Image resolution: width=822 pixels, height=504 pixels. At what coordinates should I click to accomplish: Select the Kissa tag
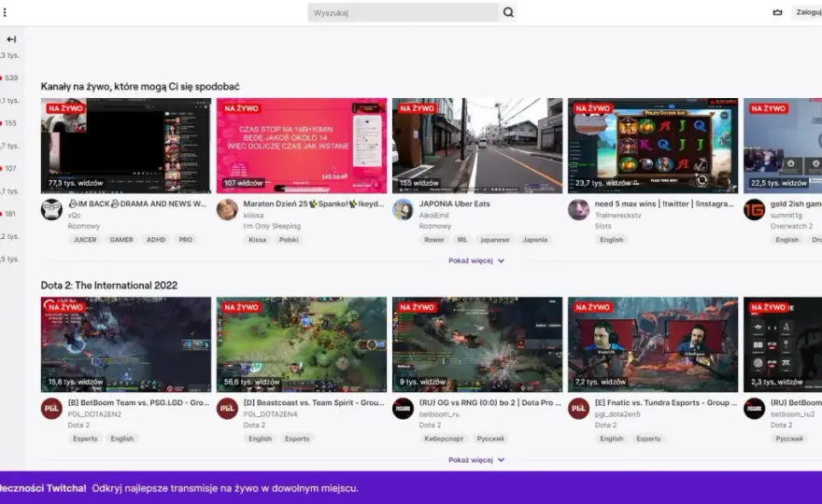[x=258, y=240]
